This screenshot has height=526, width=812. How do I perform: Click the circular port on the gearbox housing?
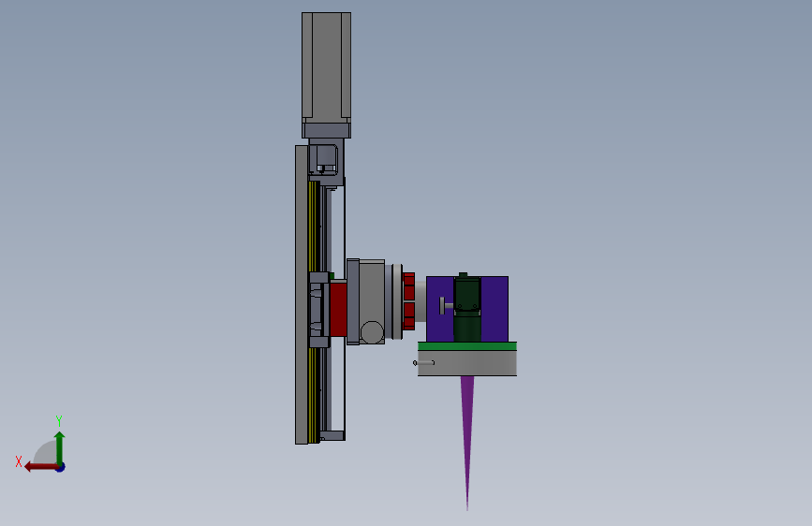pos(372,332)
